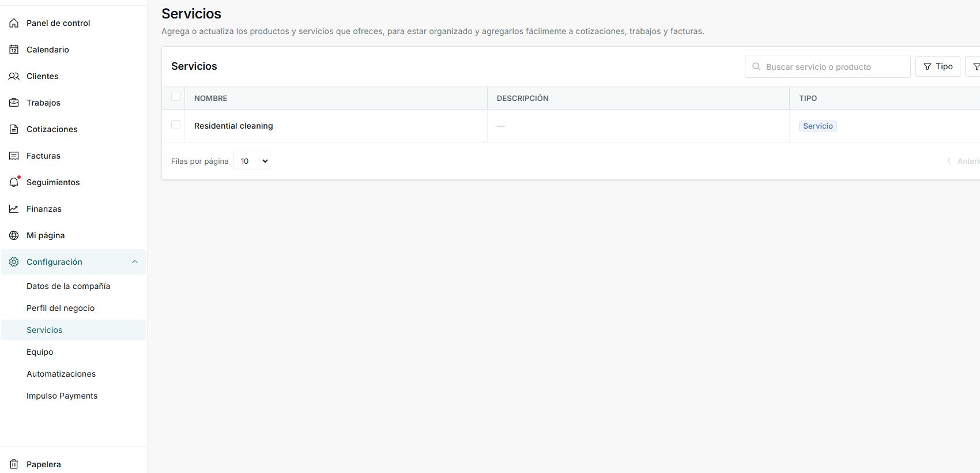This screenshot has height=473, width=980.
Task: Click the Papelera trash icon
Action: tap(14, 464)
